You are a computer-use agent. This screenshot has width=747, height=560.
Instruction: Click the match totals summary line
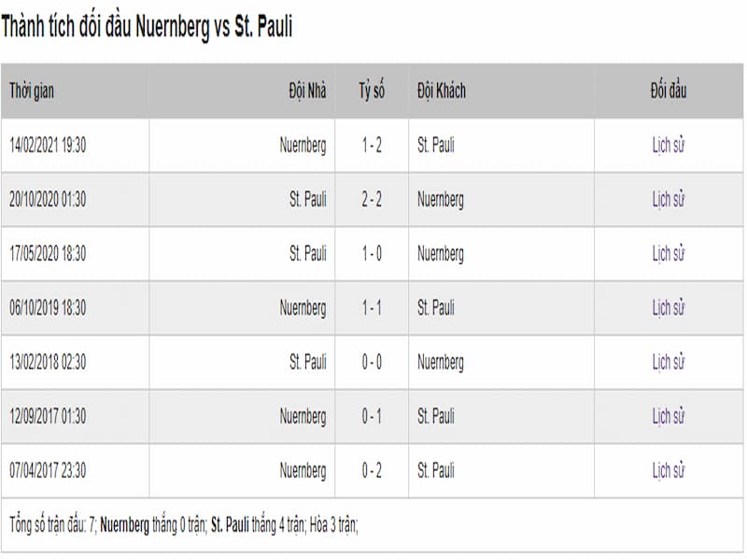[184, 525]
